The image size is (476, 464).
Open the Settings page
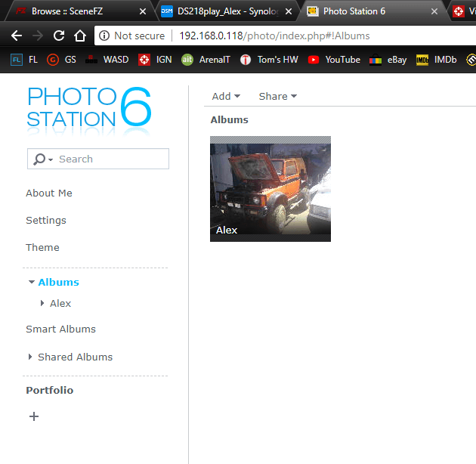pyautogui.click(x=46, y=220)
